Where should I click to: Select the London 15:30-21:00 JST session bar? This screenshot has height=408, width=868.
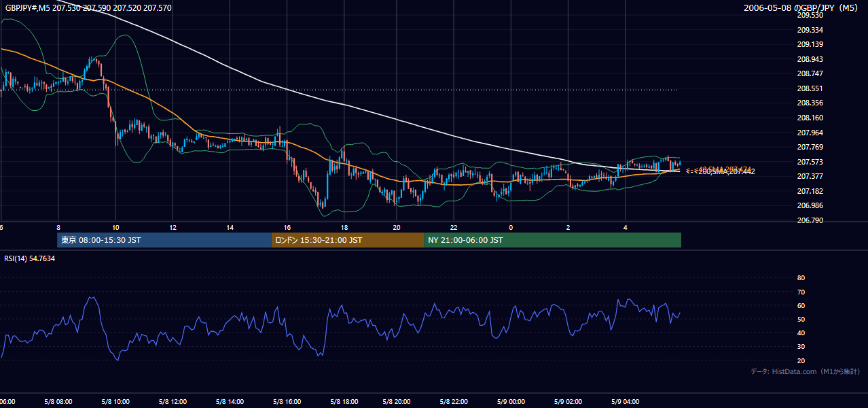(347, 240)
